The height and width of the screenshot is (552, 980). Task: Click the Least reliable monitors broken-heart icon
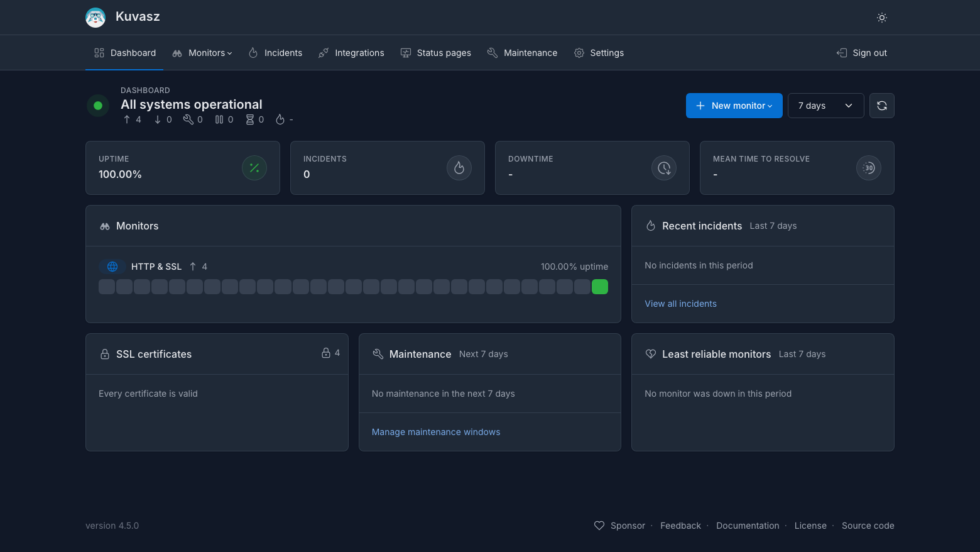[651, 354]
